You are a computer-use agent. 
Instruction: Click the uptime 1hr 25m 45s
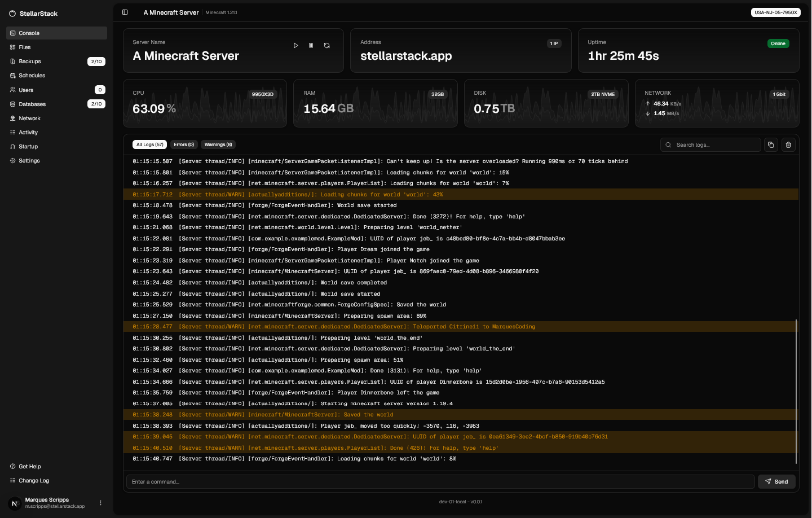click(x=623, y=56)
